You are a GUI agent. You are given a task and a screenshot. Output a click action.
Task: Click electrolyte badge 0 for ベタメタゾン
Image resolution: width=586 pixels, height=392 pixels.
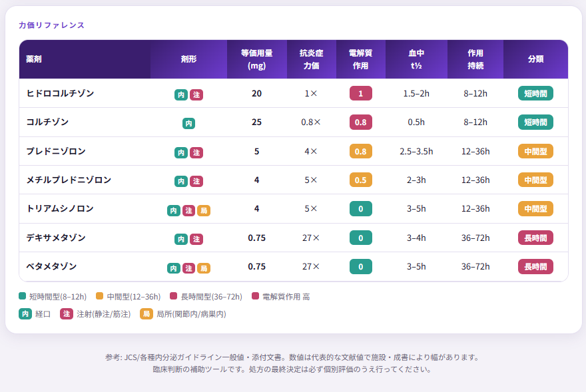[361, 266]
